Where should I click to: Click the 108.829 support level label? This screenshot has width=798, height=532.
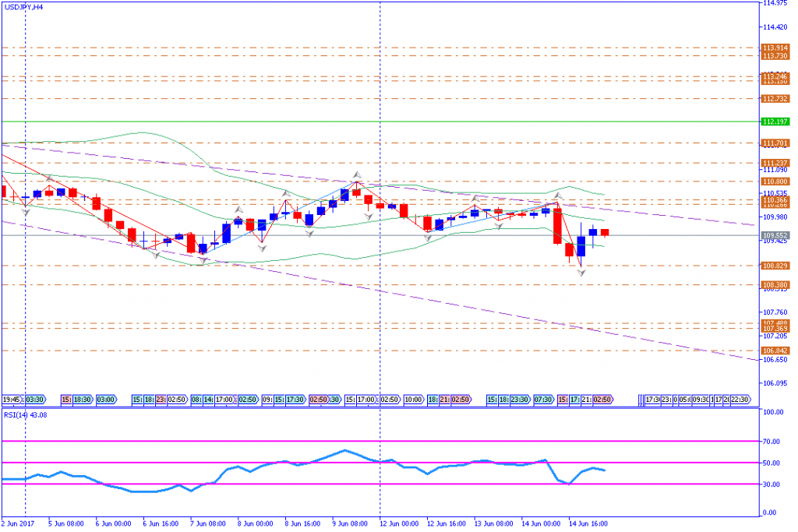point(776,266)
